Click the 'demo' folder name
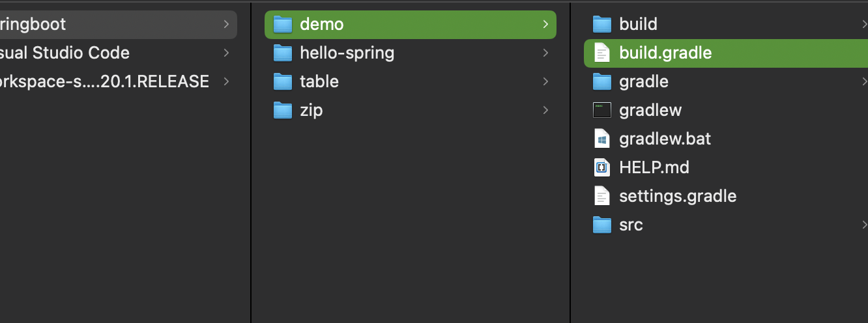Image resolution: width=868 pixels, height=323 pixels. tap(321, 24)
